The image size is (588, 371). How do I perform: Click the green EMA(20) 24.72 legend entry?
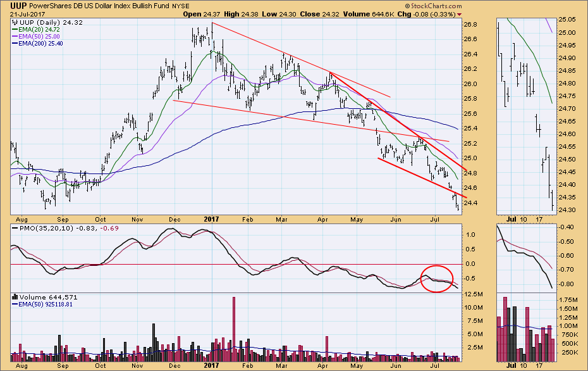coord(36,29)
